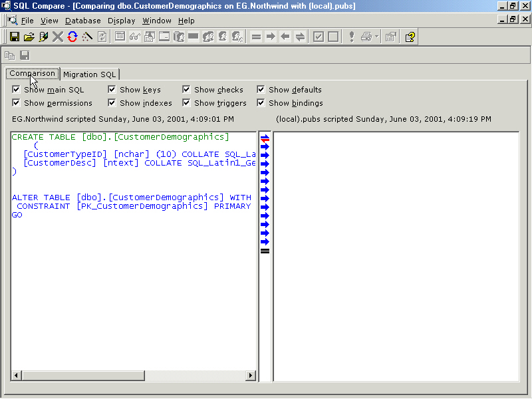Click the printer toolbar icon
The height and width of the screenshot is (399, 532).
point(366,37)
